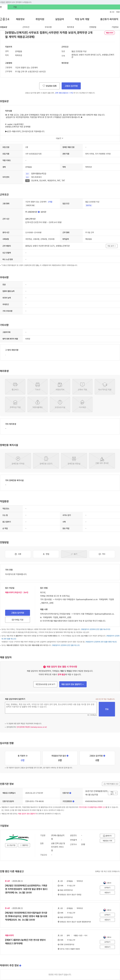Open the 우대사항 tab
The image size is (120, 980).
coord(48,27)
